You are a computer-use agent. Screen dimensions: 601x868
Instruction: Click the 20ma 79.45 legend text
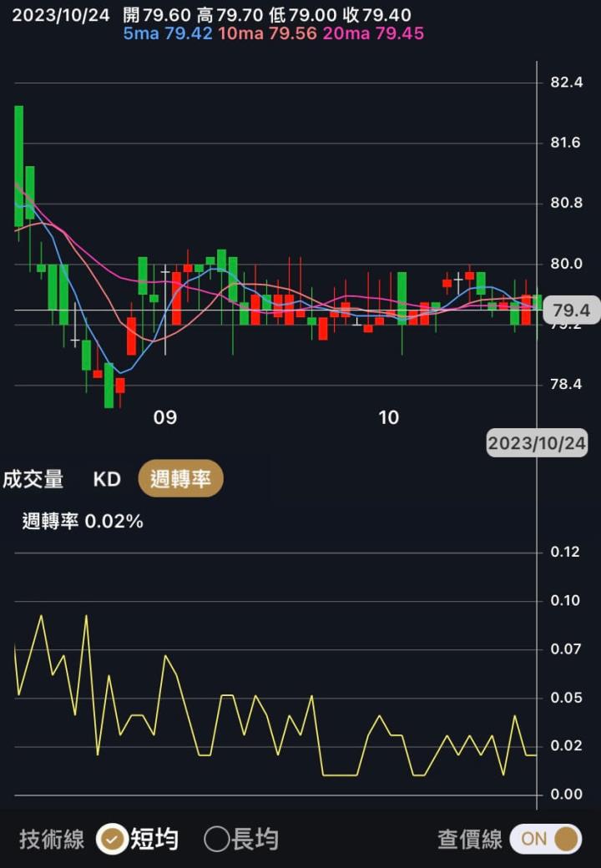tap(374, 33)
